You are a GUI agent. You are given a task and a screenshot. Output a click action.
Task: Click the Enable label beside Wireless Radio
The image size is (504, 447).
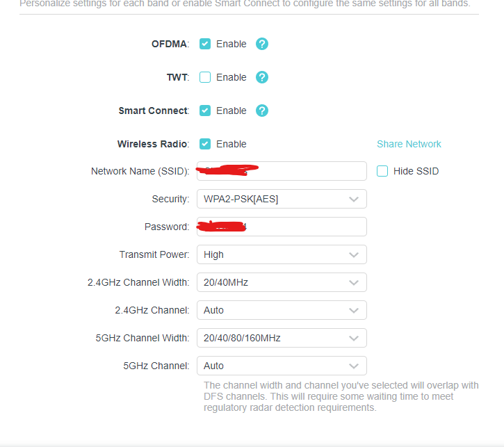point(231,144)
